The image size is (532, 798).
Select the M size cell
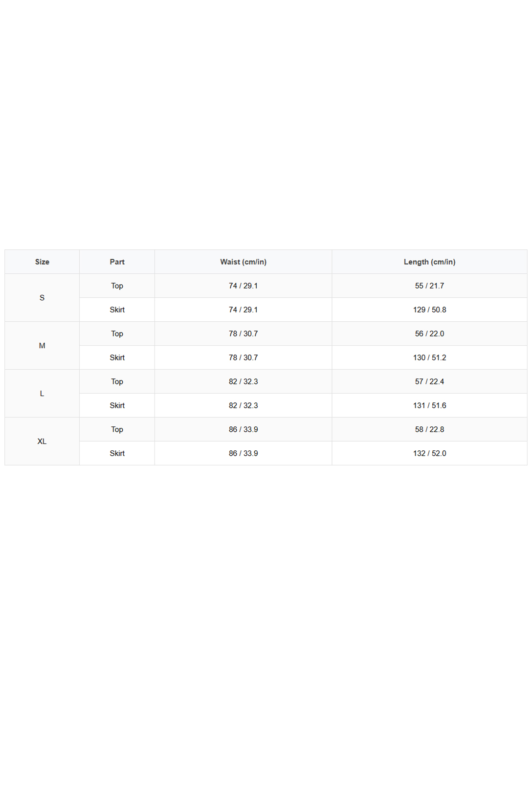[x=42, y=346]
